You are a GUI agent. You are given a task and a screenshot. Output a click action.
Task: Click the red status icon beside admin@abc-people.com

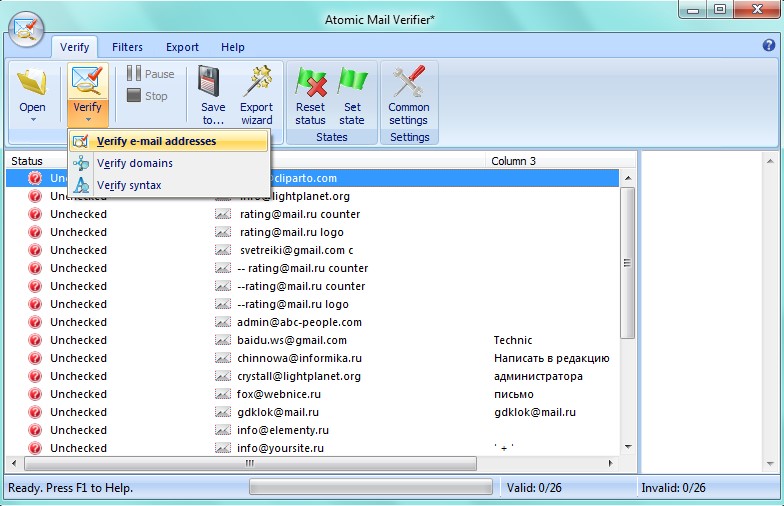(x=34, y=322)
